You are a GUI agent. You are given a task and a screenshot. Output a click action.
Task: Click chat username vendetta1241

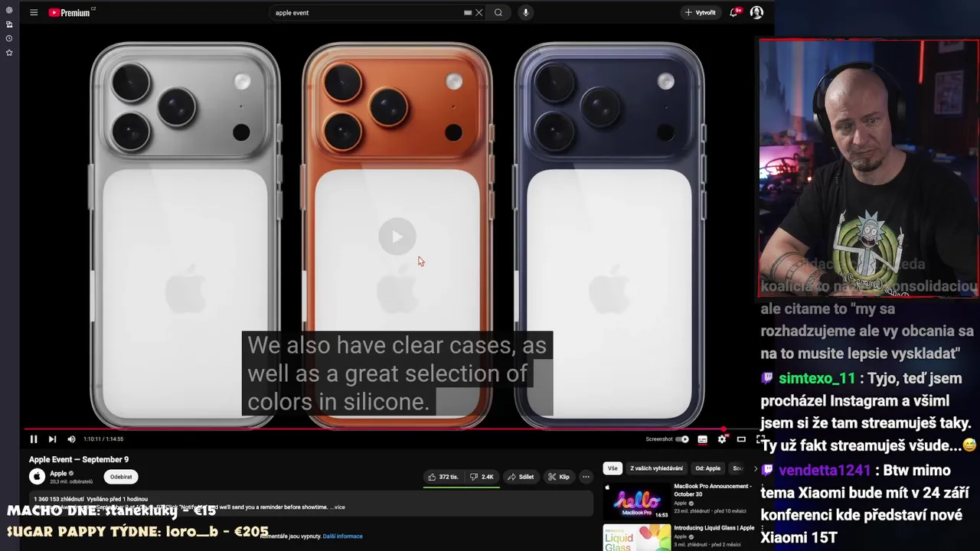point(825,470)
